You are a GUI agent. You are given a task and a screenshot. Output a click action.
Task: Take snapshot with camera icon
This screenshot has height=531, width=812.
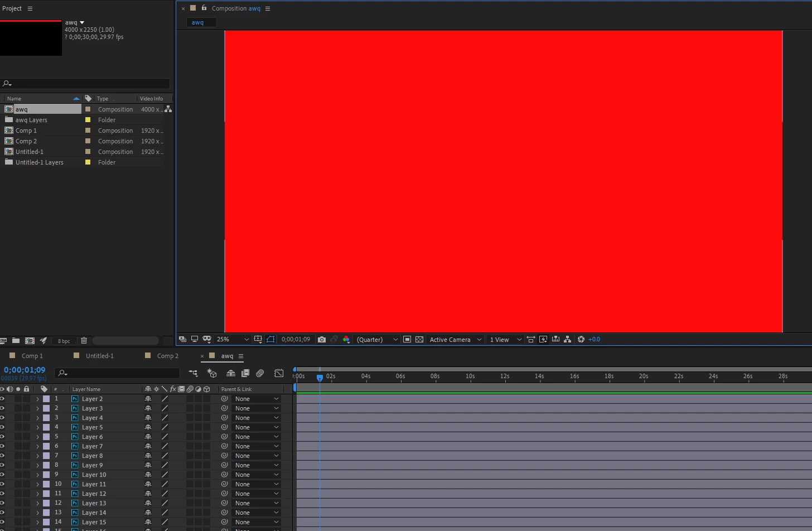point(322,339)
